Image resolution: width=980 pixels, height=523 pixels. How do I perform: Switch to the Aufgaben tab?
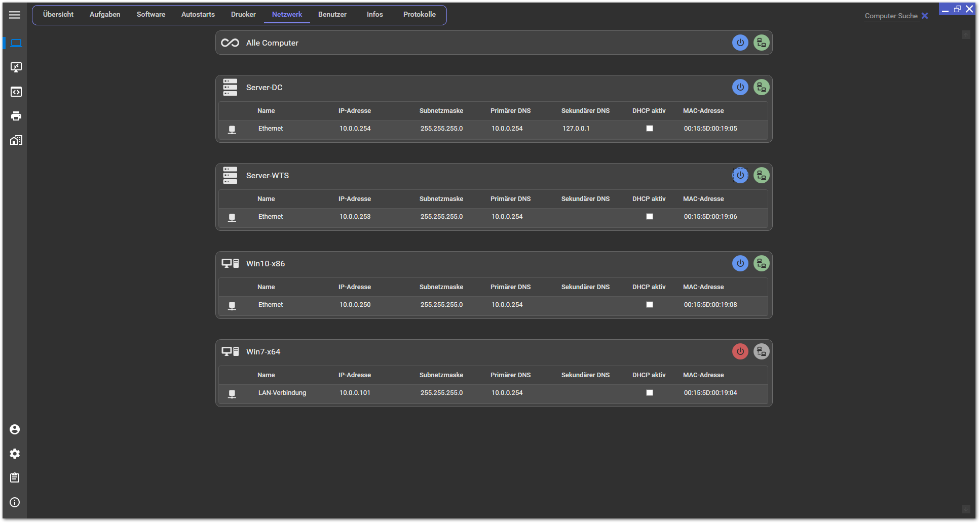coord(105,15)
